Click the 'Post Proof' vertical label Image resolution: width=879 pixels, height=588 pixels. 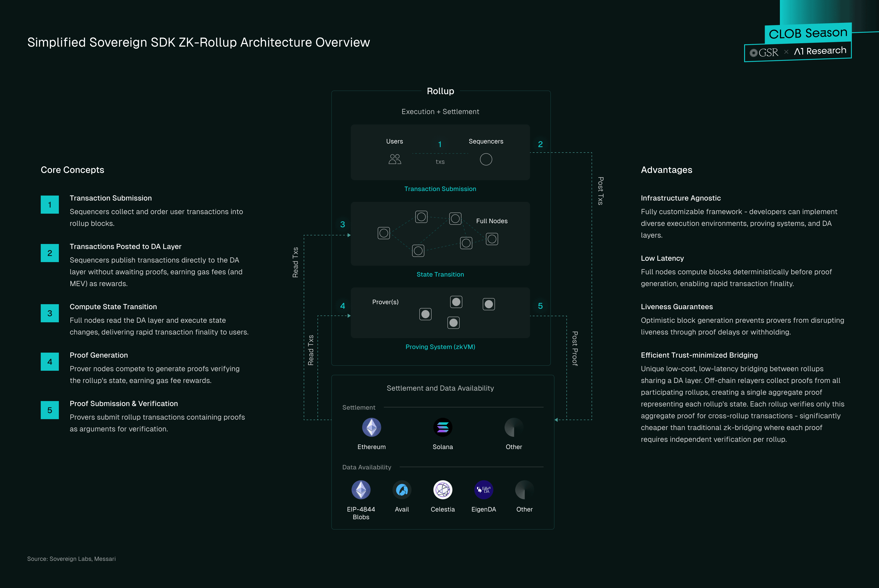[x=575, y=348]
